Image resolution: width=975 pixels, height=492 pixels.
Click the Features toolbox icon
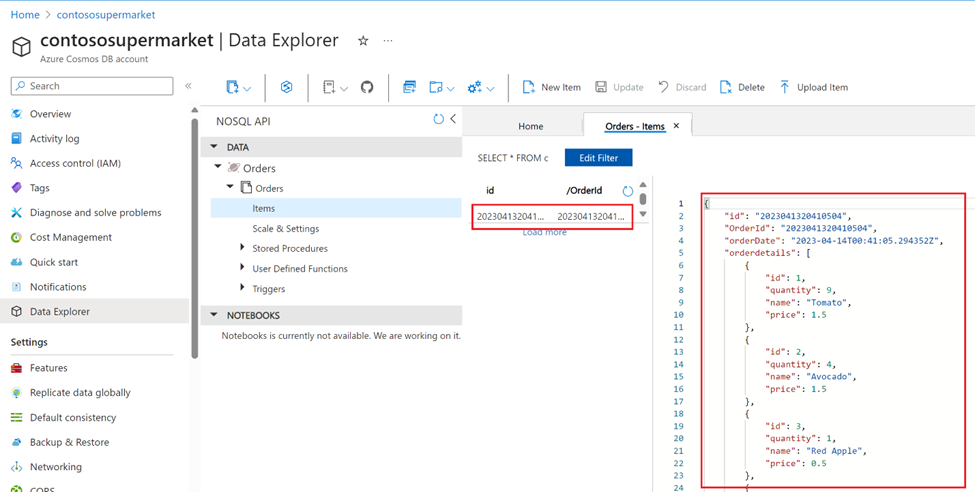[x=17, y=368]
